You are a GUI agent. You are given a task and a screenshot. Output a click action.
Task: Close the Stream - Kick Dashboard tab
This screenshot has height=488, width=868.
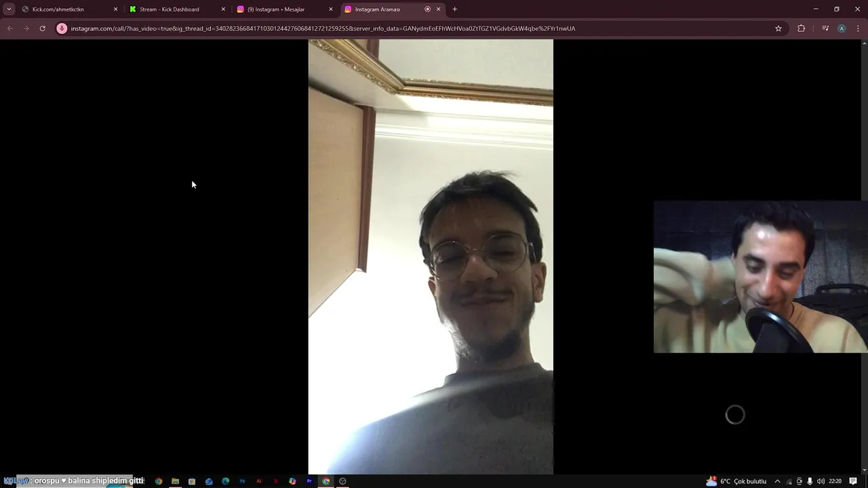(x=223, y=9)
